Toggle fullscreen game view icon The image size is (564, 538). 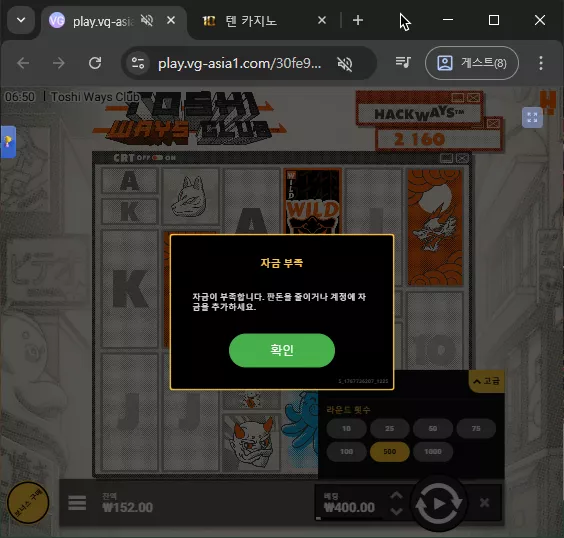(x=532, y=117)
